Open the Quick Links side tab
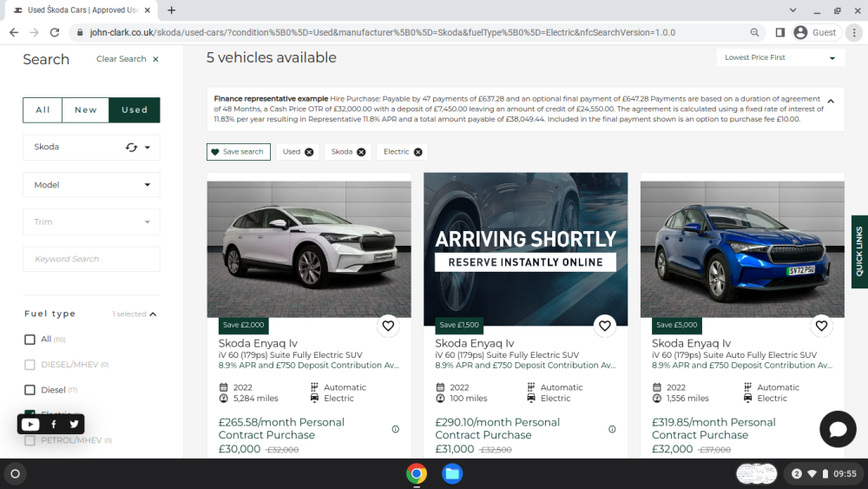Image resolution: width=868 pixels, height=489 pixels. point(859,251)
